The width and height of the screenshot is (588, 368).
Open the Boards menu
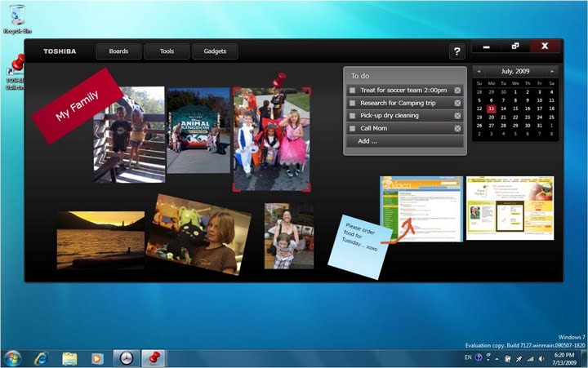tap(118, 51)
